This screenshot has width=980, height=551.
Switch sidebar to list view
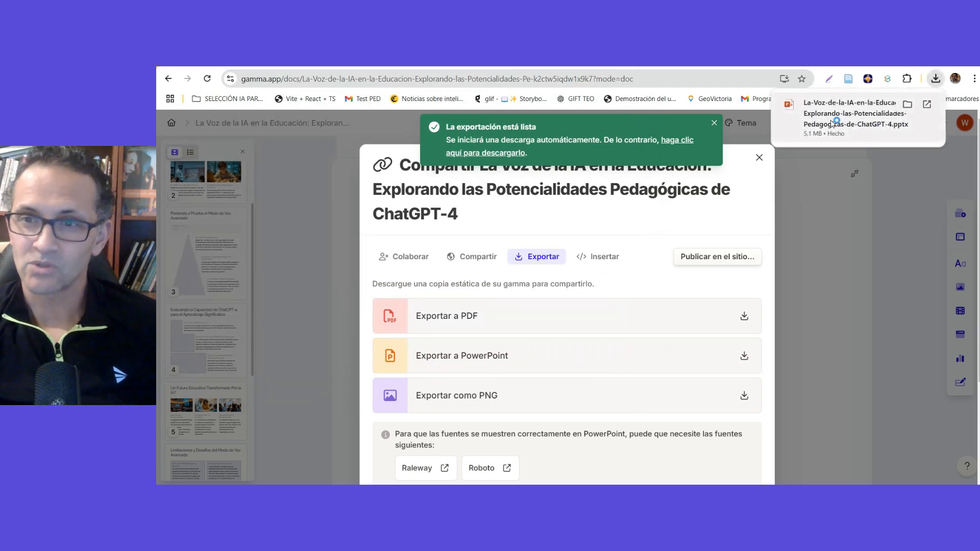(x=190, y=152)
